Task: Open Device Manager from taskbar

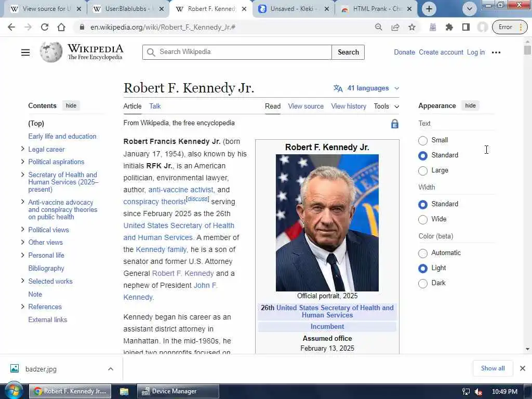Action: [x=178, y=391]
